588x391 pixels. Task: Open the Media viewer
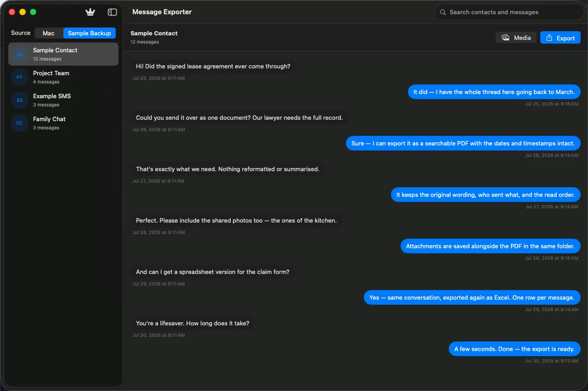516,38
